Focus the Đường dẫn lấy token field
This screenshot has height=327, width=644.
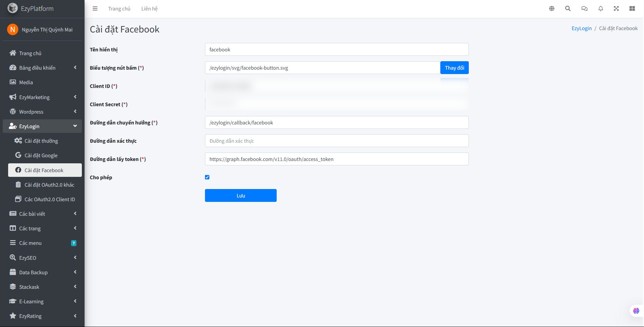pyautogui.click(x=337, y=159)
